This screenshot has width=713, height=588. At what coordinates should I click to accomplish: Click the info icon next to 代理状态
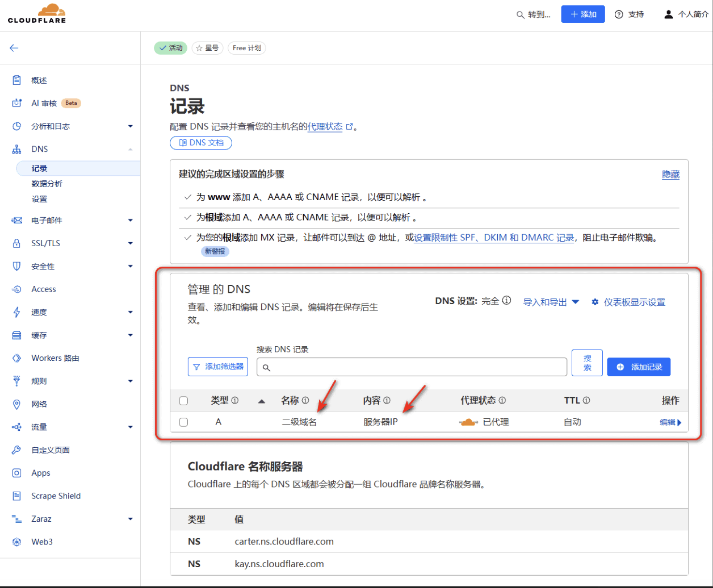coord(502,400)
